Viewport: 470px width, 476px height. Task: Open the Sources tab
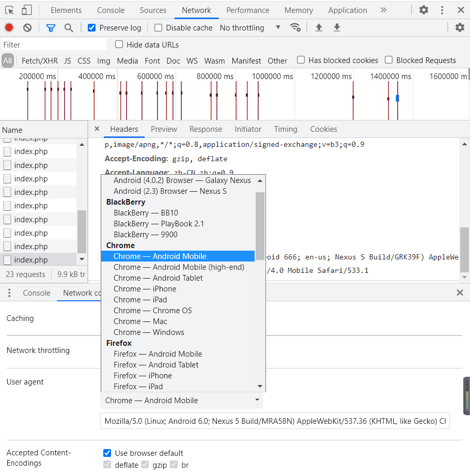click(x=153, y=10)
